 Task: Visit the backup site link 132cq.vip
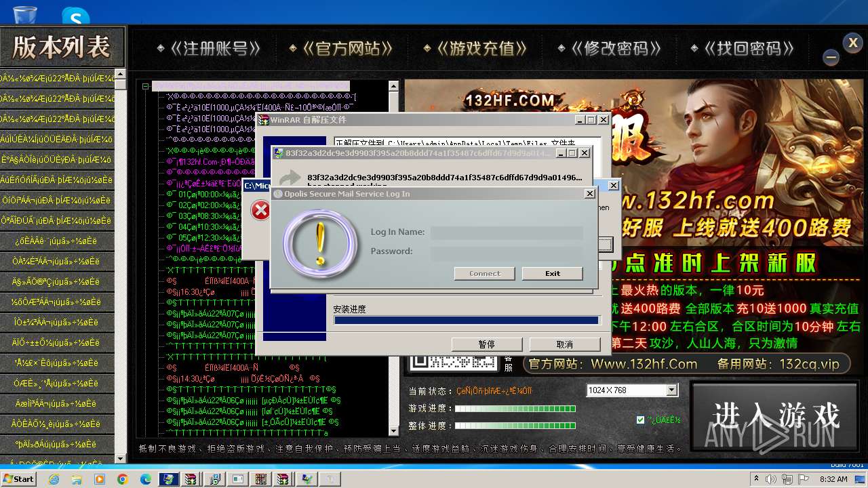point(810,364)
